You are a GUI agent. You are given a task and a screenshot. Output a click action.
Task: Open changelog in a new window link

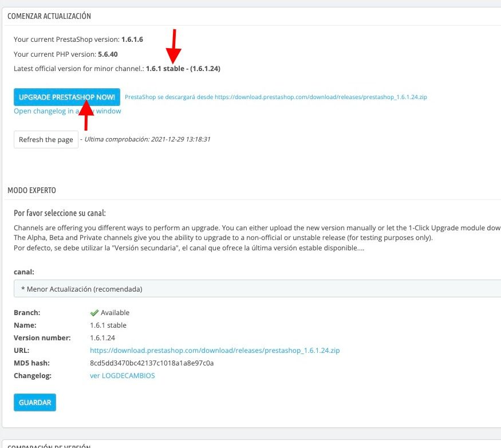coord(68,111)
